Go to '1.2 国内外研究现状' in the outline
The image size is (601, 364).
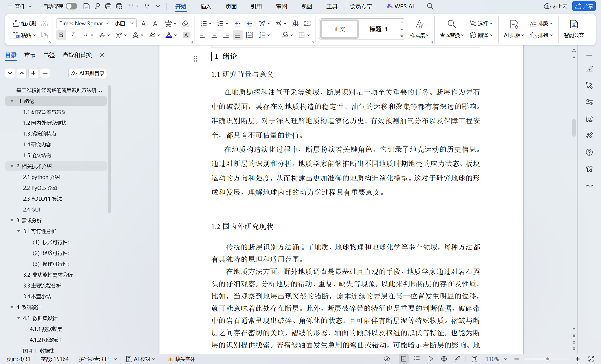pos(45,123)
